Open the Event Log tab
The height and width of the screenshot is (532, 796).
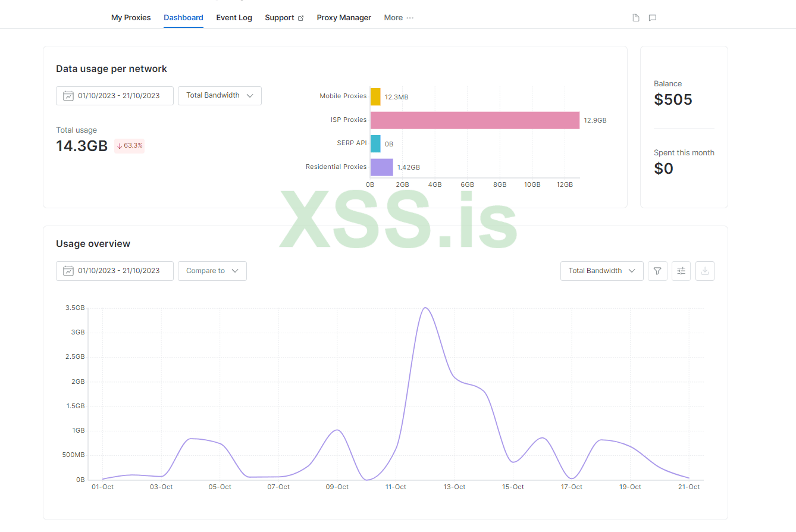click(x=234, y=18)
